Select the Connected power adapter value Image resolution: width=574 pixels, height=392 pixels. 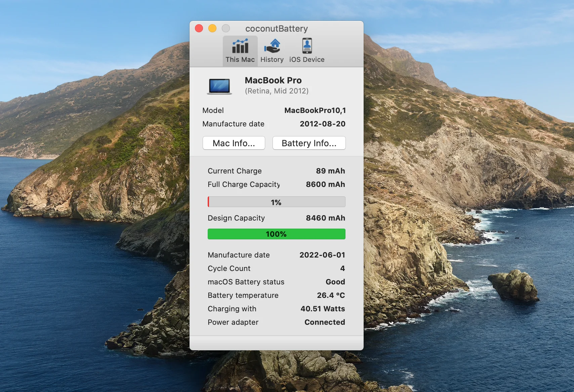click(325, 322)
